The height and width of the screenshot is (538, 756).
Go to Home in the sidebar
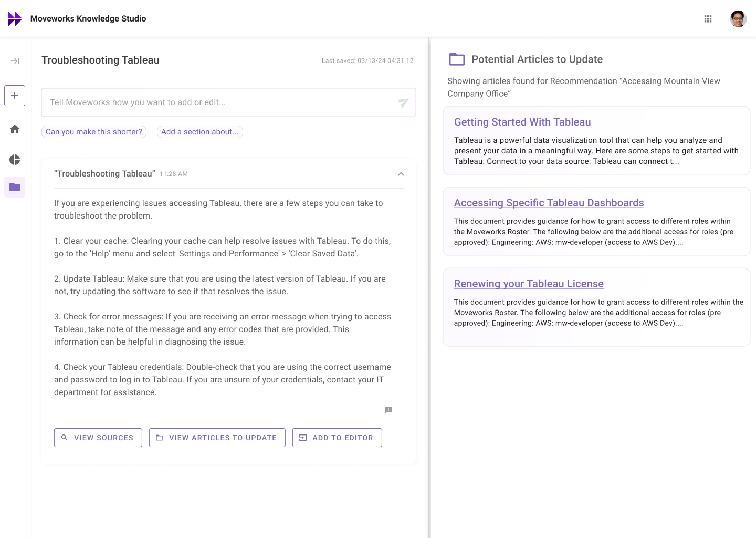click(15, 129)
